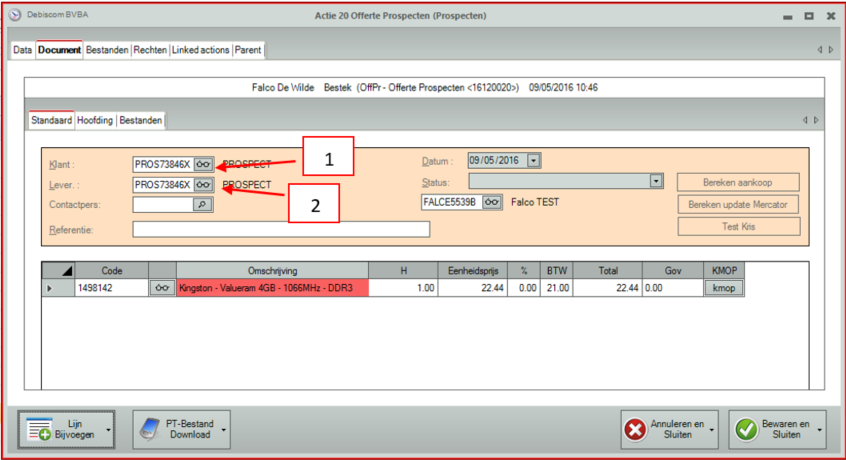The height and width of the screenshot is (460, 846).
Task: Click binoculars icon in the product code row
Action: tap(161, 288)
